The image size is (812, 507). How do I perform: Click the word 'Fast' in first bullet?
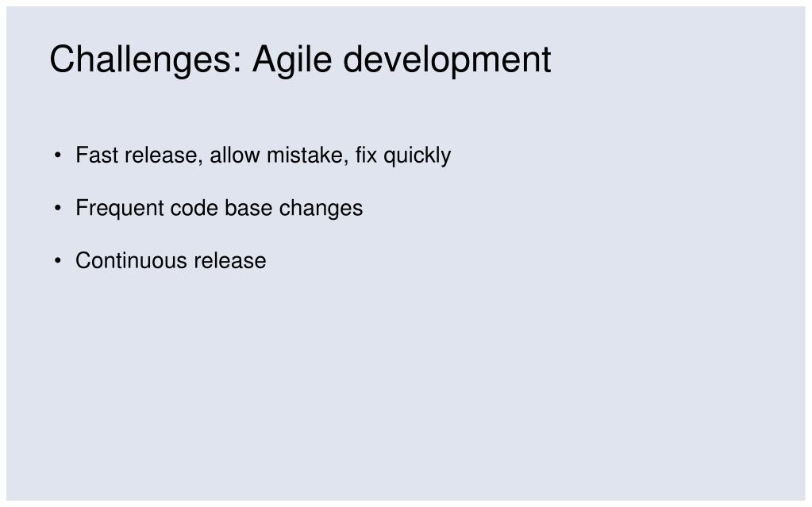(x=97, y=155)
